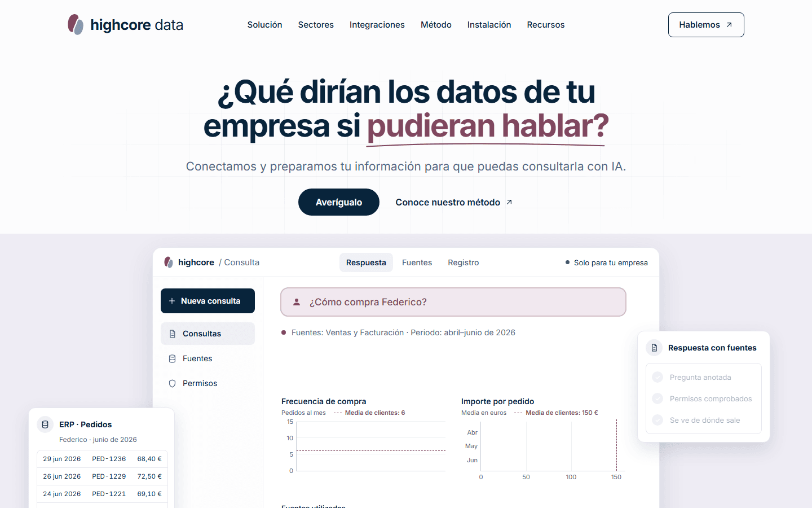This screenshot has width=812, height=508.
Task: Click the check icon beside Pregunta anotada
Action: click(657, 377)
